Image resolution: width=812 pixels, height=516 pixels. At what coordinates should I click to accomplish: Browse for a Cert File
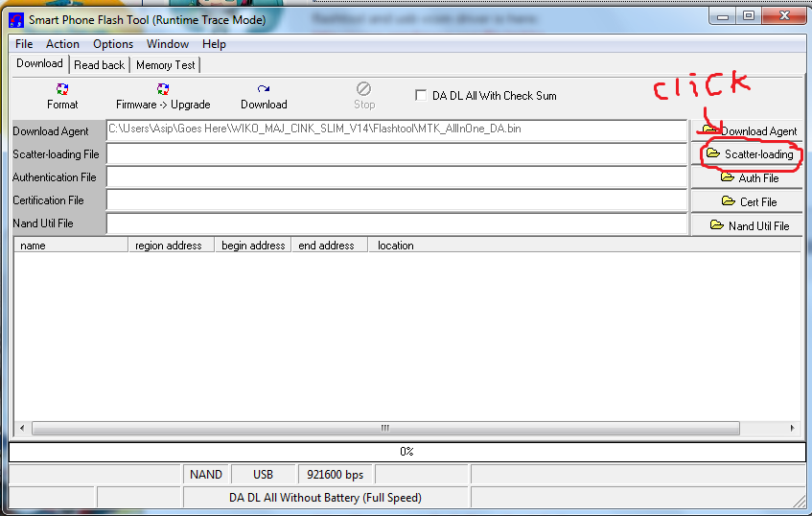pos(748,201)
